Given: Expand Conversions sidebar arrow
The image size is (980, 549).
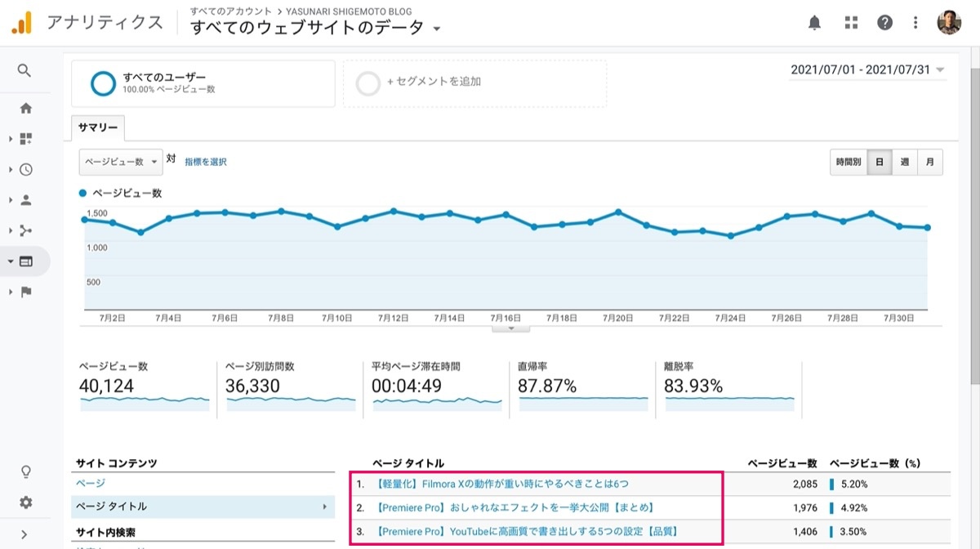Looking at the screenshot, I should click(11, 292).
